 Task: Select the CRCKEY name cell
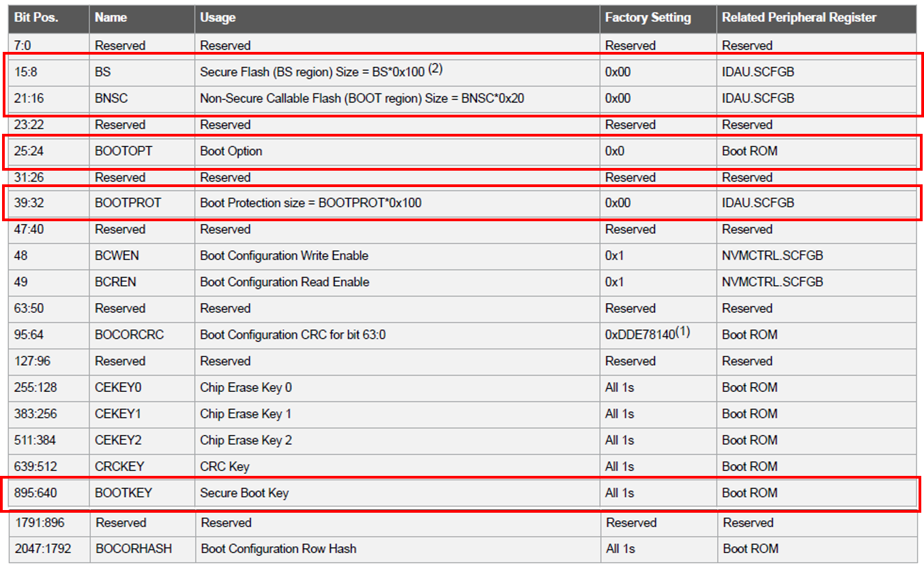pos(119,467)
